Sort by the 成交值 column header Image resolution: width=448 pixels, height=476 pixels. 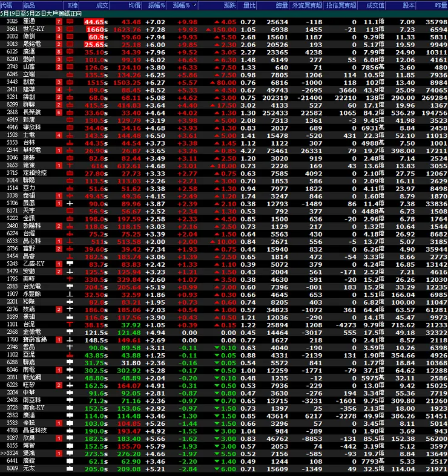(372, 5)
